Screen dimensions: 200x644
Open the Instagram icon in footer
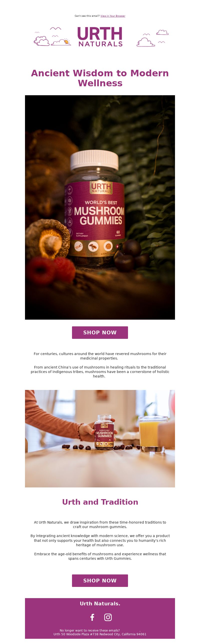click(108, 617)
